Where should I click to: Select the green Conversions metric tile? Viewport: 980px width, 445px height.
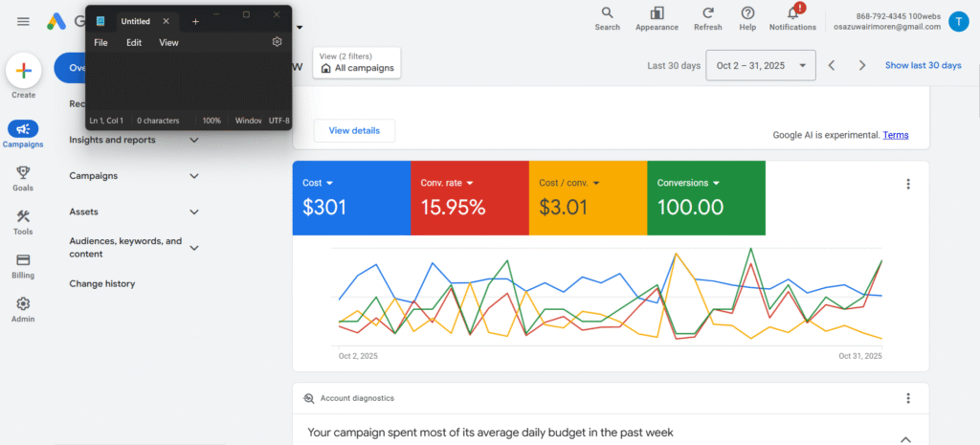pyautogui.click(x=705, y=198)
